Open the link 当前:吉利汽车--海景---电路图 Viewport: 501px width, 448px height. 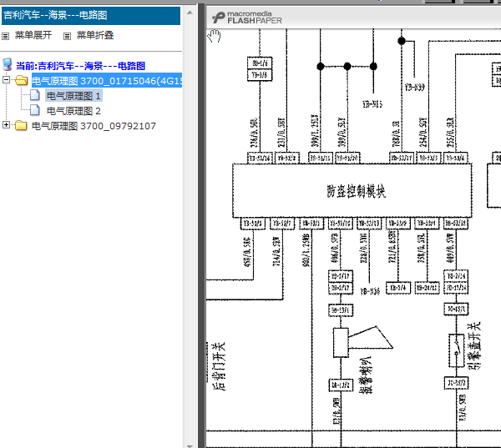click(x=80, y=66)
